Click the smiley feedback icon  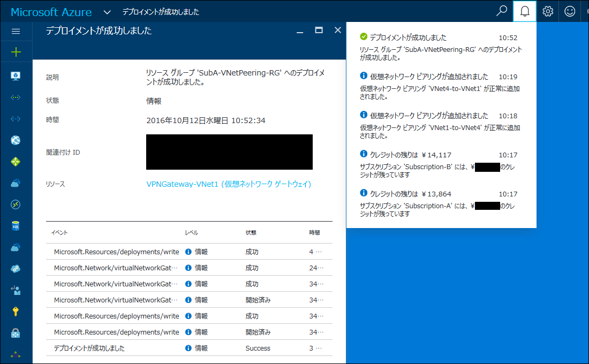click(570, 11)
